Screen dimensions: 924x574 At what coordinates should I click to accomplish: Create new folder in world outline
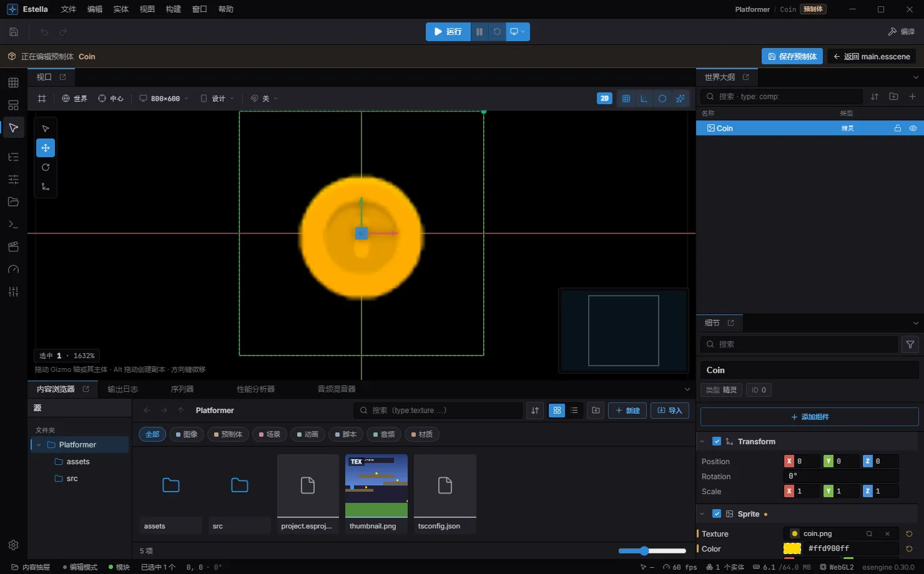(x=893, y=97)
